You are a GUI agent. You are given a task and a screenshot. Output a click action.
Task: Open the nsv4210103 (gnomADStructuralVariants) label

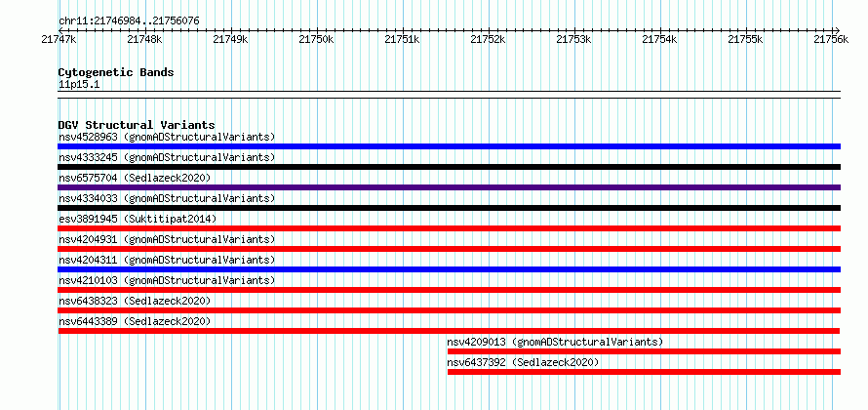click(x=167, y=280)
